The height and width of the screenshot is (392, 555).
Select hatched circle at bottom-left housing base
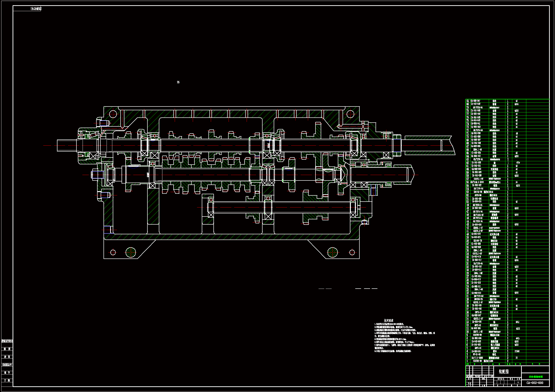pos(131,252)
